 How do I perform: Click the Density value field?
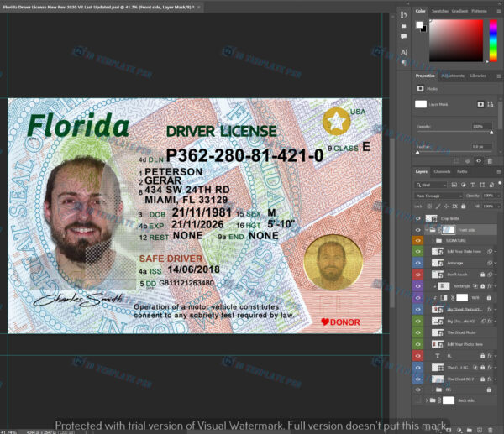tap(482, 127)
